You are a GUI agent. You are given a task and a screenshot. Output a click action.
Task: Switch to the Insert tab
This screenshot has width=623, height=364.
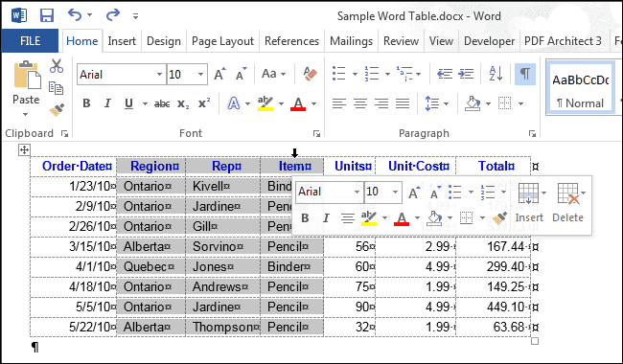(122, 41)
